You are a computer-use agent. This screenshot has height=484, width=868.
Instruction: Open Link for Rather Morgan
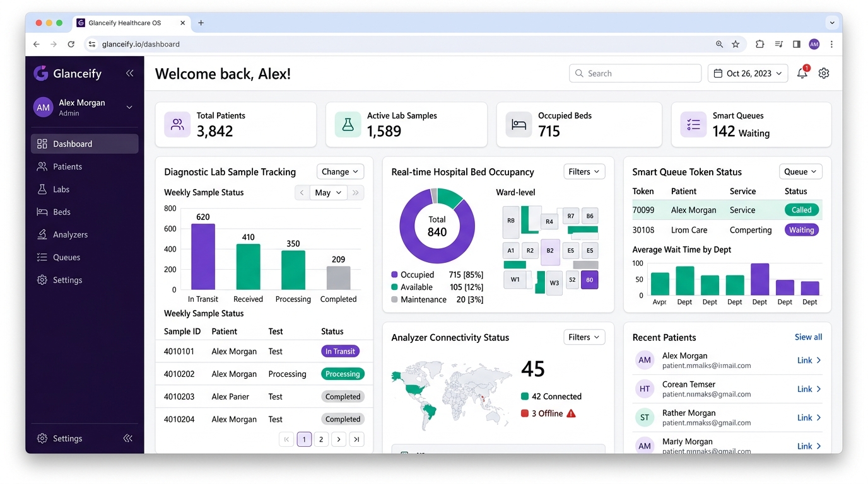tap(809, 417)
